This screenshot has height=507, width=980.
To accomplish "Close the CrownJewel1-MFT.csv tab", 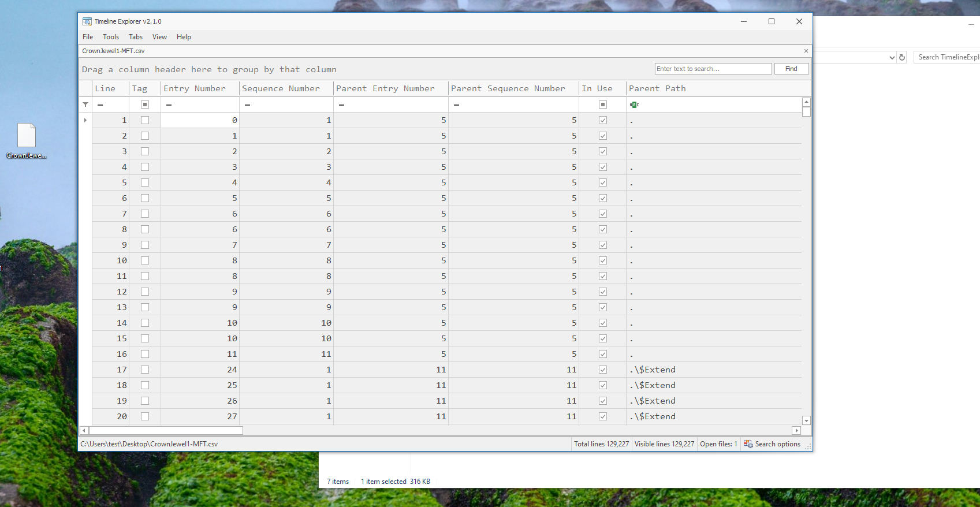I will [806, 51].
